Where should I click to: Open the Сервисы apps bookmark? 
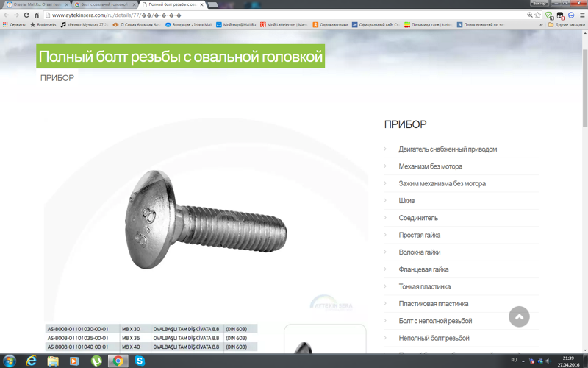(14, 25)
